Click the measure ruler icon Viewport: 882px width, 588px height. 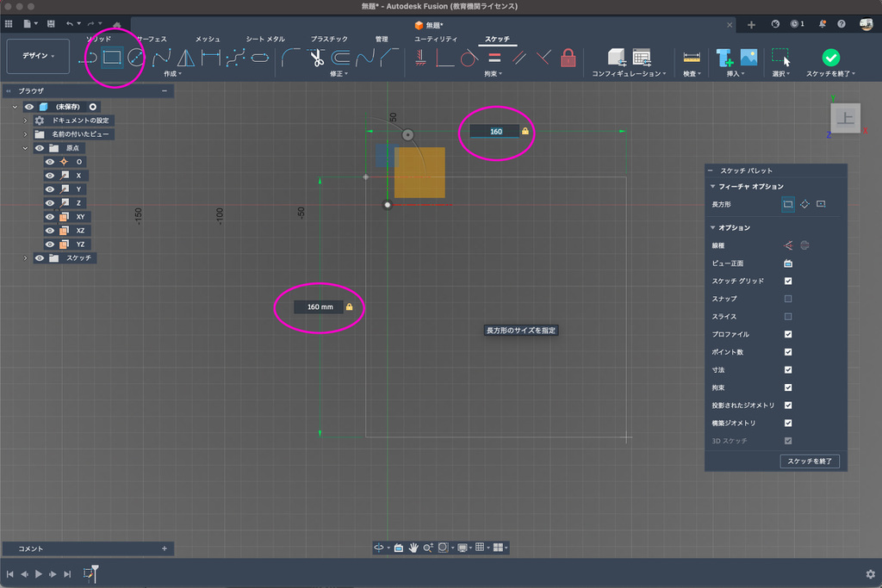click(691, 58)
